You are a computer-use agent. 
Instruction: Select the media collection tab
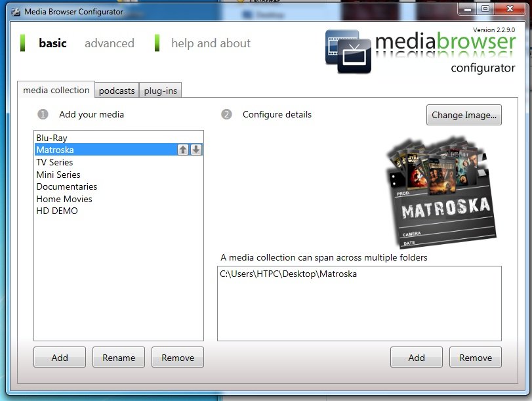[56, 90]
